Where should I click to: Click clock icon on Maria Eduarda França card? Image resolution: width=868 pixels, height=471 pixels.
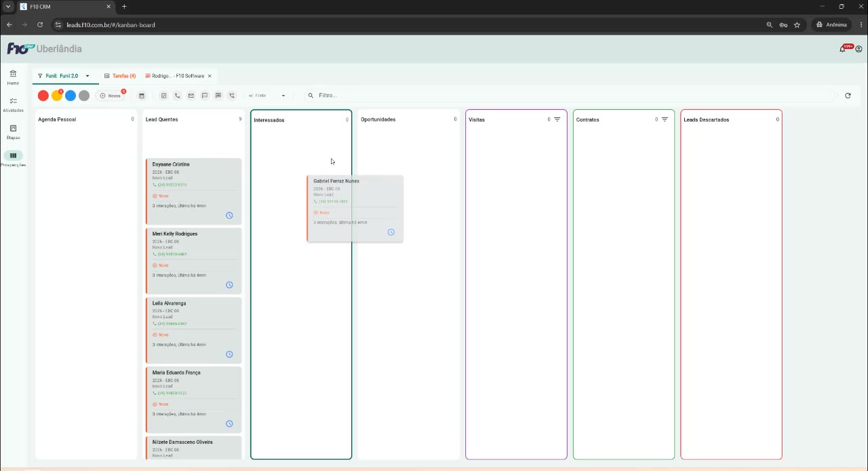click(x=229, y=423)
